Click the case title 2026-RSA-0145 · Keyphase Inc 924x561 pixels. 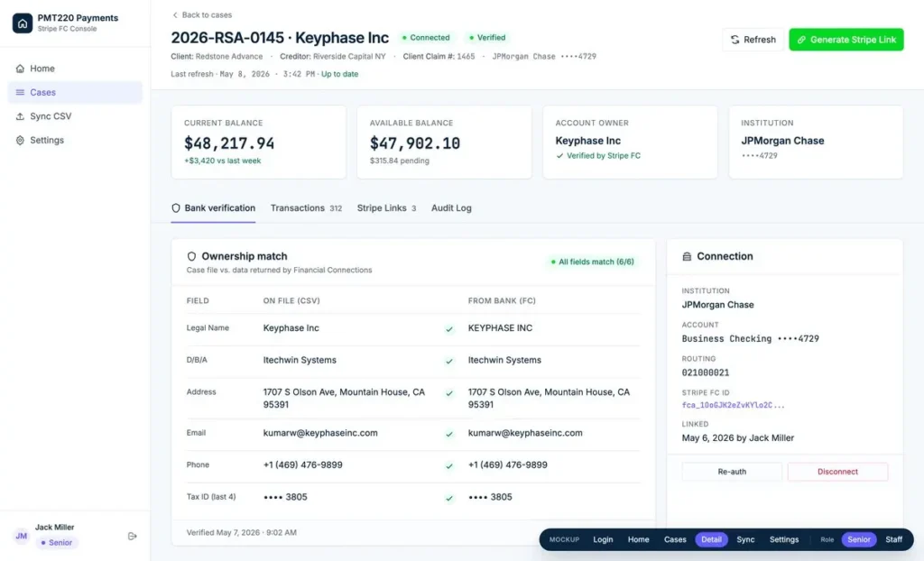pyautogui.click(x=280, y=38)
